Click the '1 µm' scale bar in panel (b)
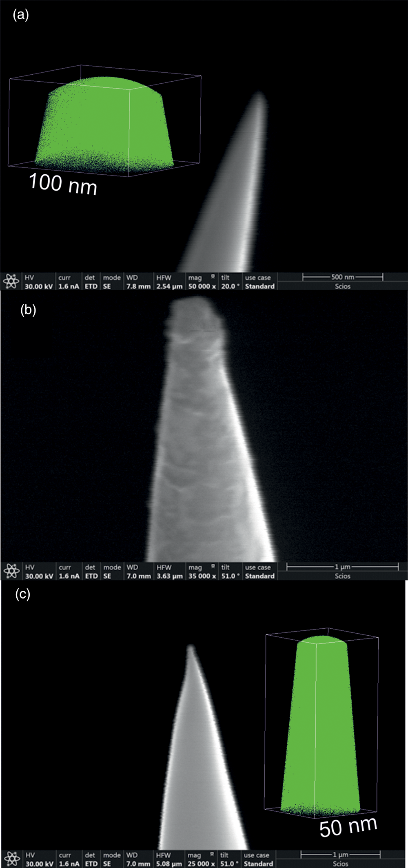This screenshot has height=868, width=408. [x=343, y=567]
